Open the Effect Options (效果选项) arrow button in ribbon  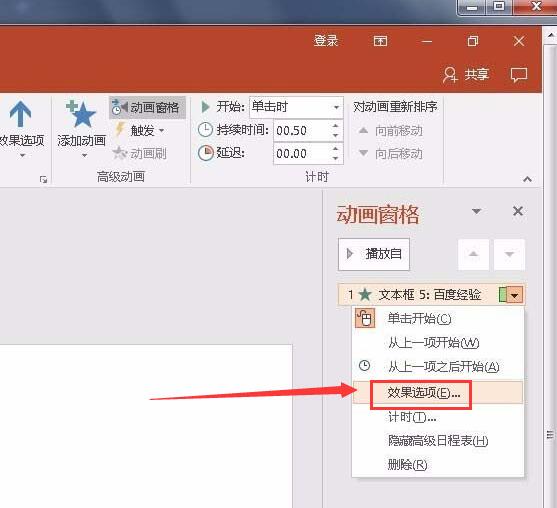click(20, 114)
